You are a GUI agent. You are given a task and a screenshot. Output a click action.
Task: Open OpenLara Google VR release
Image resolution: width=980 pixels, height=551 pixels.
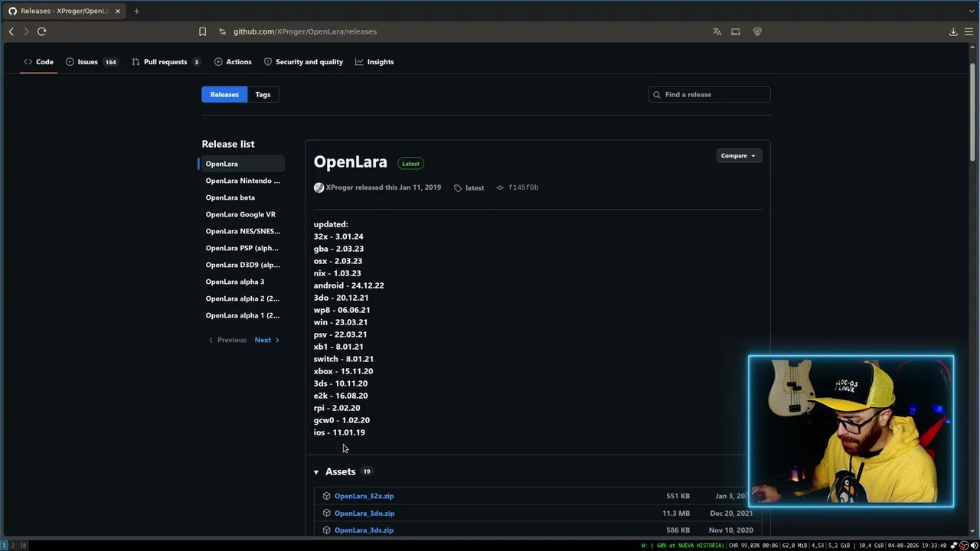tap(240, 214)
